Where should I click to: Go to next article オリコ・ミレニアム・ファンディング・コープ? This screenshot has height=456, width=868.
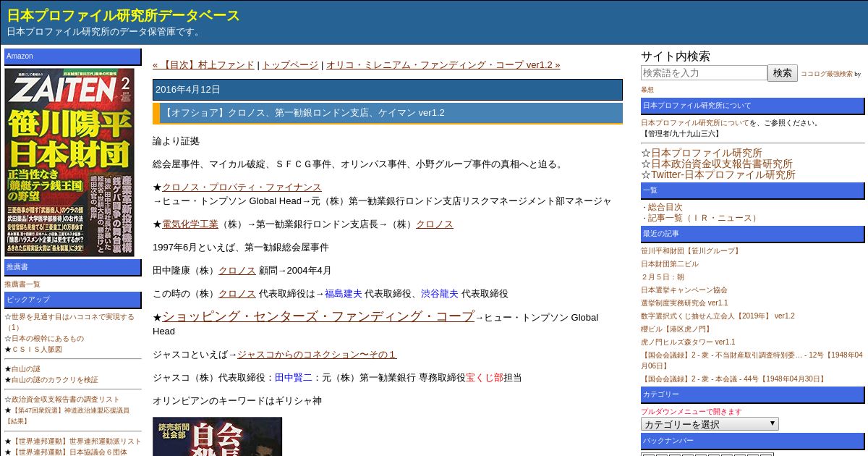(x=443, y=64)
